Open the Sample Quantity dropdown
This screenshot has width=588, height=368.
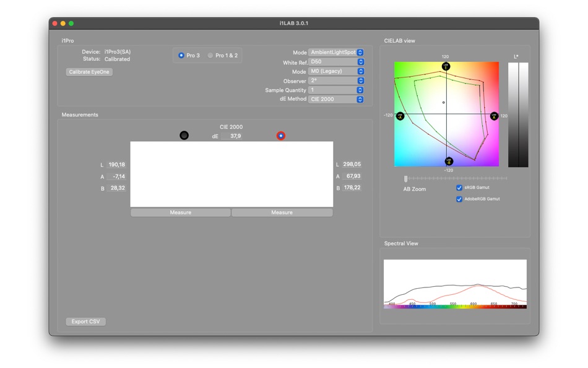coord(335,90)
